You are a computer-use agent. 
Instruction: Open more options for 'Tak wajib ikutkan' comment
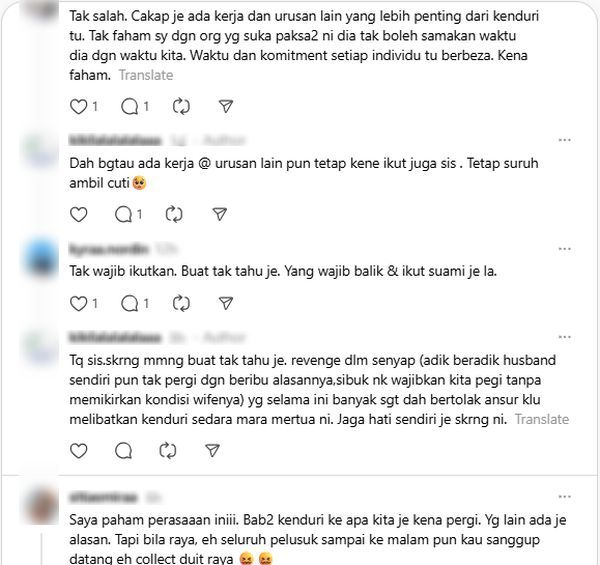click(x=564, y=249)
